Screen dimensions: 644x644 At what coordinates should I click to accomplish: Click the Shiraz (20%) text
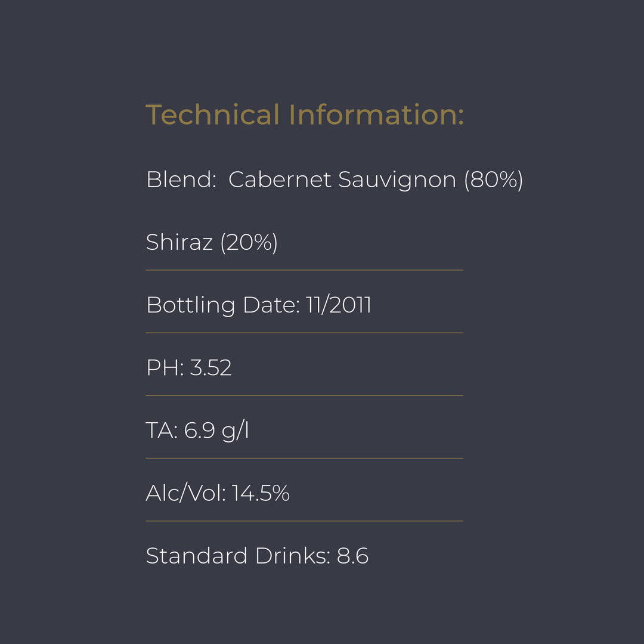tap(212, 242)
